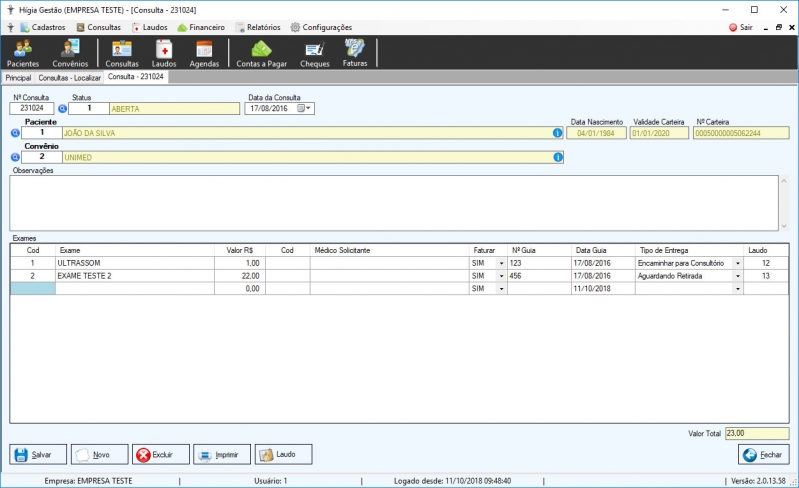799x488 pixels.
Task: Click the Imprimir button
Action: coord(222,454)
